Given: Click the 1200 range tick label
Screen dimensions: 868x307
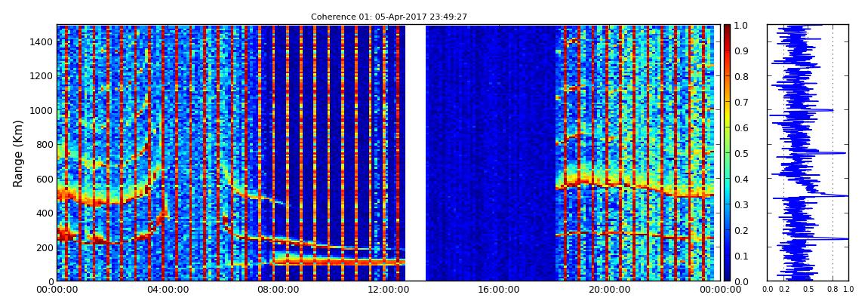Looking at the screenshot, I should (42, 75).
